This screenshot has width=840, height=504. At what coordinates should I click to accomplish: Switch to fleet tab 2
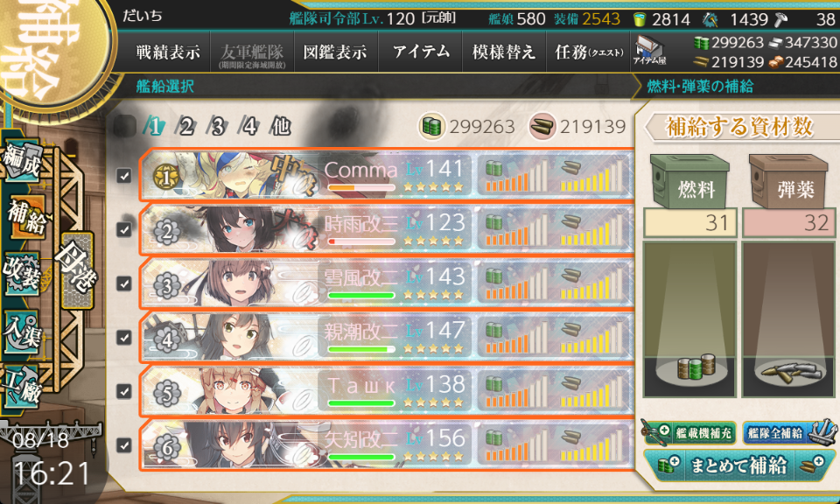coord(185,126)
